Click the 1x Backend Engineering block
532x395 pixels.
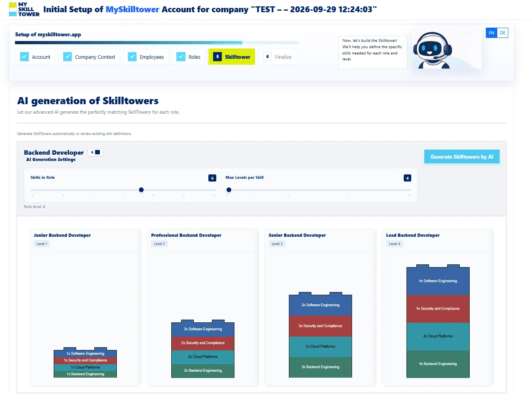click(85, 374)
